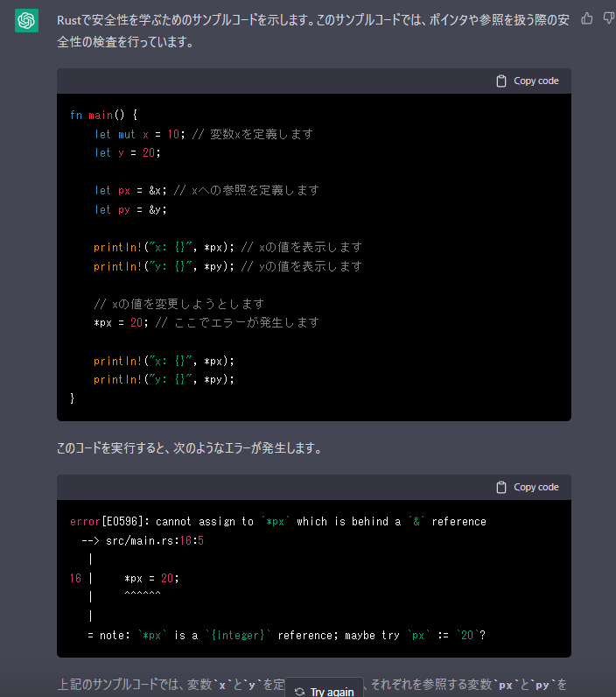
Task: Click the first println y line with comment
Action: click(227, 266)
